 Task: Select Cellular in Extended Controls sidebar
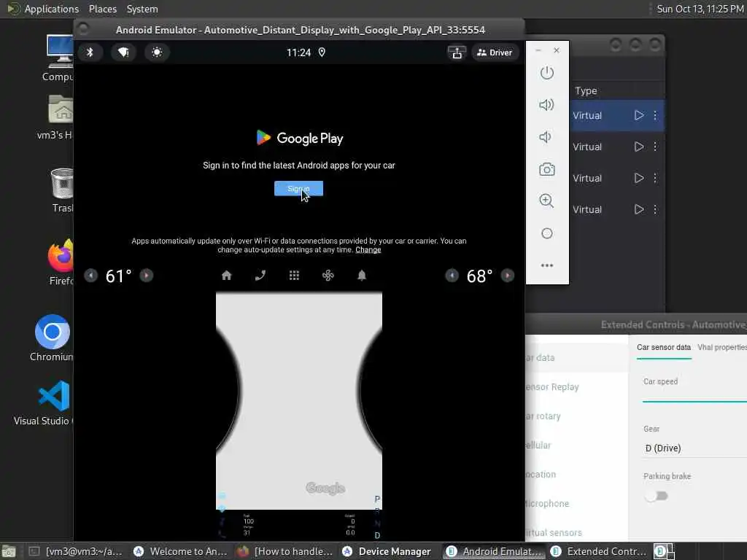pos(576,446)
